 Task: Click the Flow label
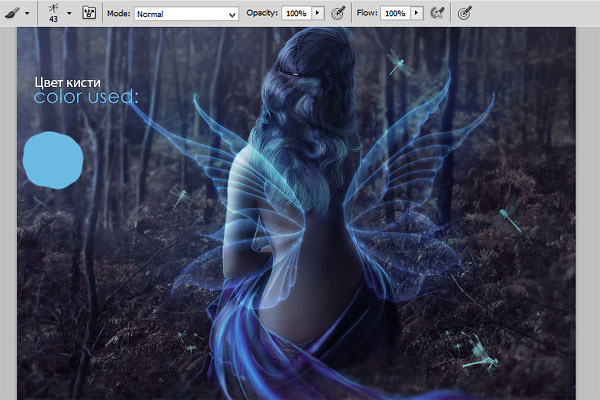(x=367, y=13)
